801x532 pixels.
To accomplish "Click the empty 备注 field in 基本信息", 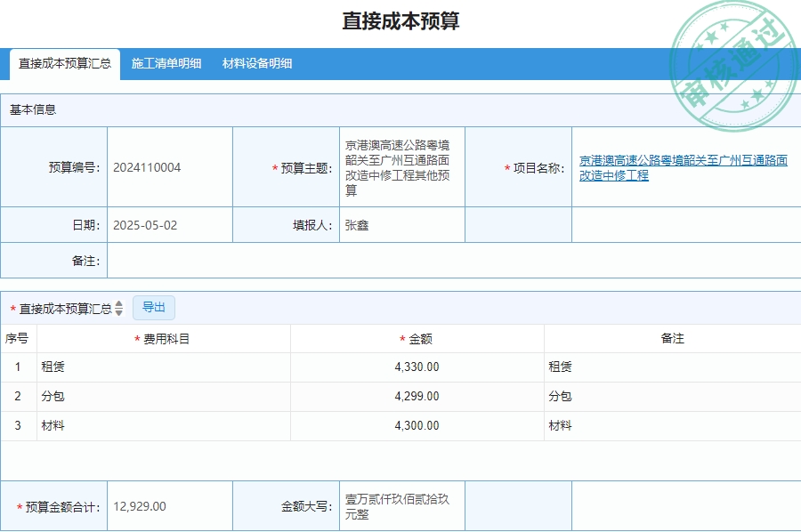I will click(454, 261).
